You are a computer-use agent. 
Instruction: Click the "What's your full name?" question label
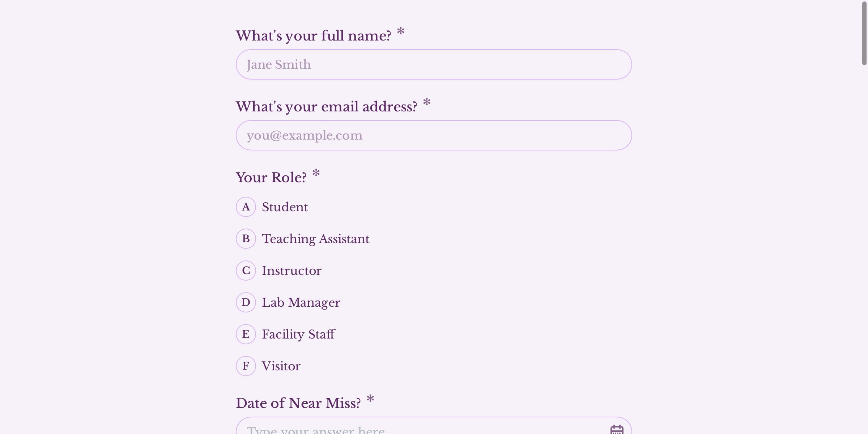313,36
